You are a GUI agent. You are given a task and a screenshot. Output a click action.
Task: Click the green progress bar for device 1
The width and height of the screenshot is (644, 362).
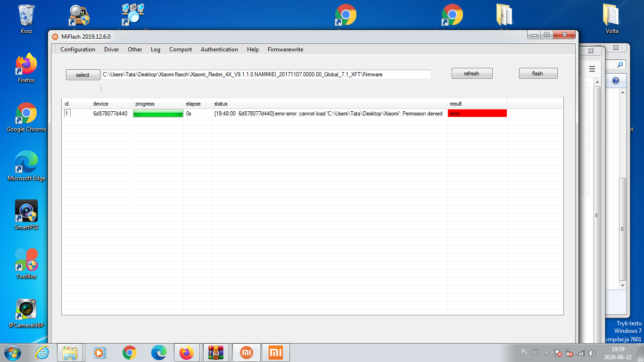point(158,114)
